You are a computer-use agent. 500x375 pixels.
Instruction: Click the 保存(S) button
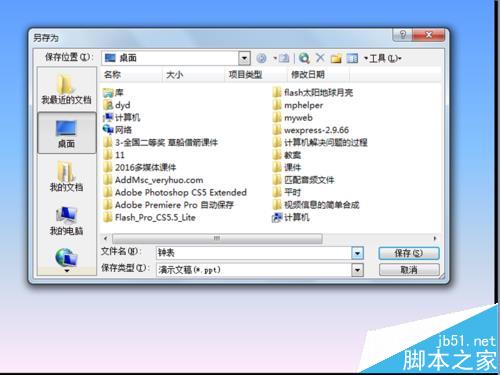[x=409, y=253]
